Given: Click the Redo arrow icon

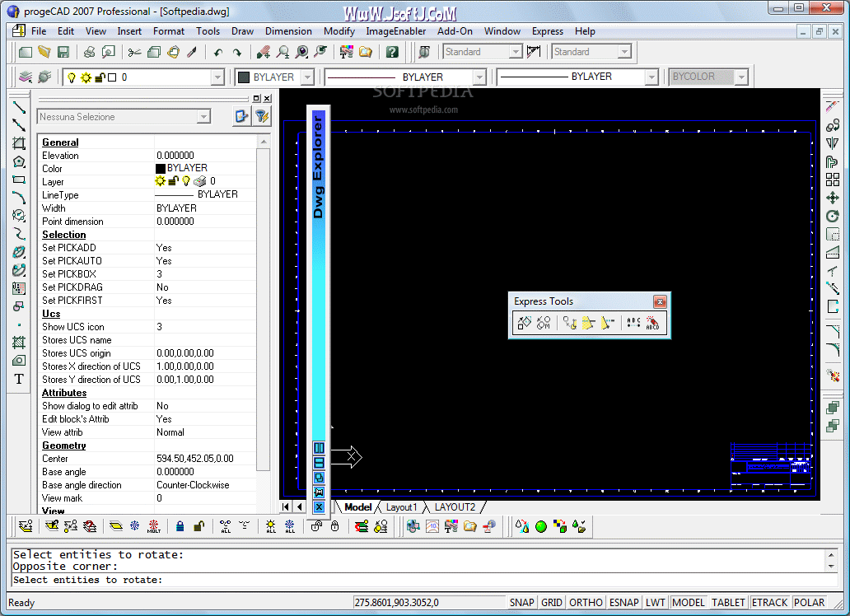Looking at the screenshot, I should pos(237,53).
